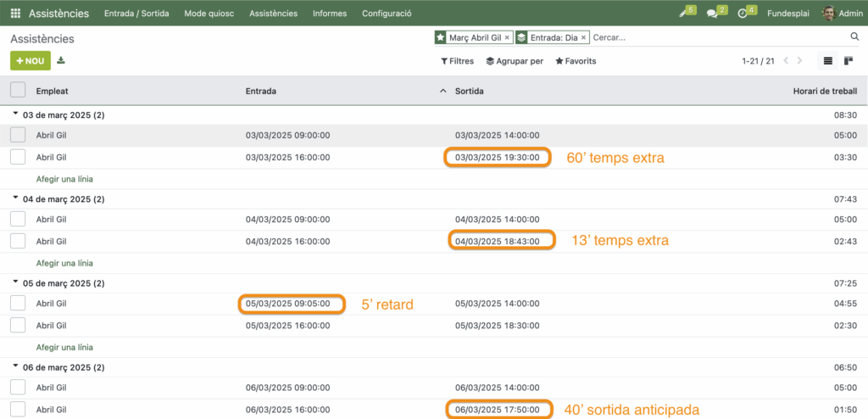Viewport: 868px width, 419px height.
Task: Select checkbox for 05/03/2025 09:05 entry
Action: pyautogui.click(x=18, y=304)
